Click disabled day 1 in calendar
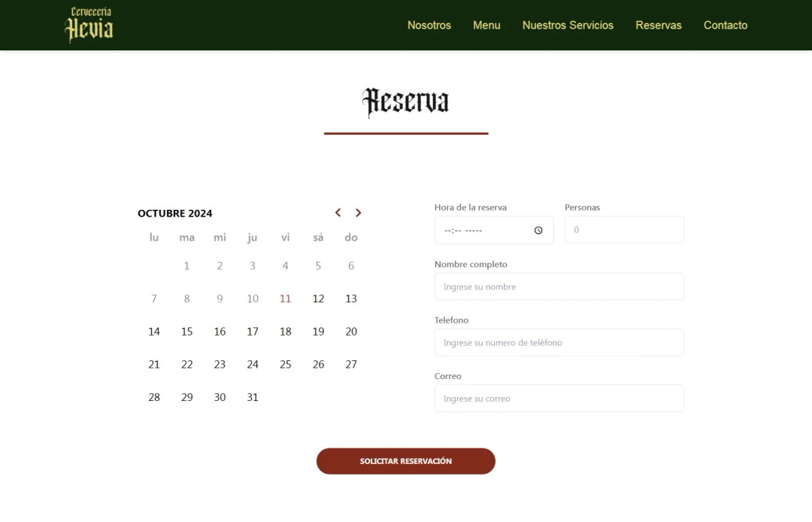Image resolution: width=812 pixels, height=522 pixels. pos(187,266)
